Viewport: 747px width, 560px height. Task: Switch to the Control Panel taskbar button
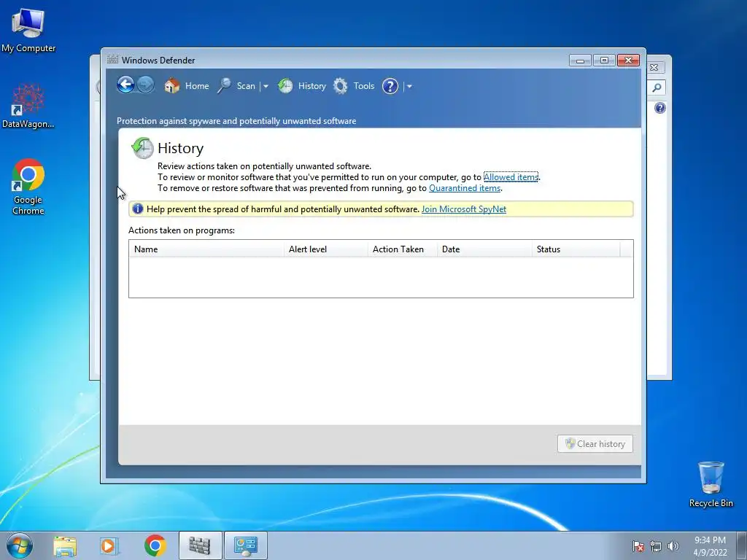click(246, 545)
